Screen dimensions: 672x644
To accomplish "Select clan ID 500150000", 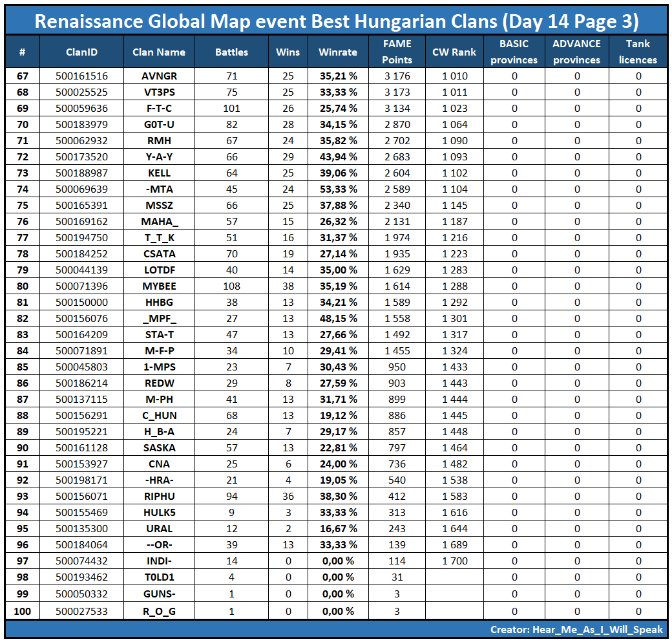I will 82,302.
